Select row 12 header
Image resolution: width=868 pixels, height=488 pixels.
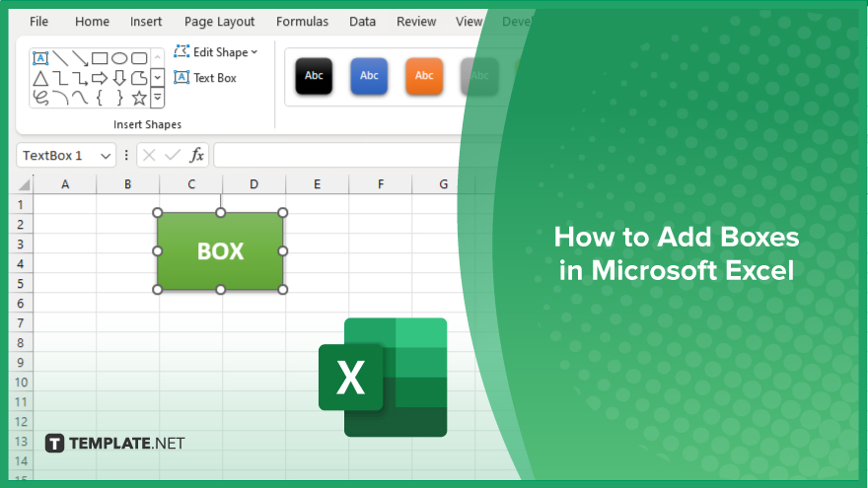point(21,422)
